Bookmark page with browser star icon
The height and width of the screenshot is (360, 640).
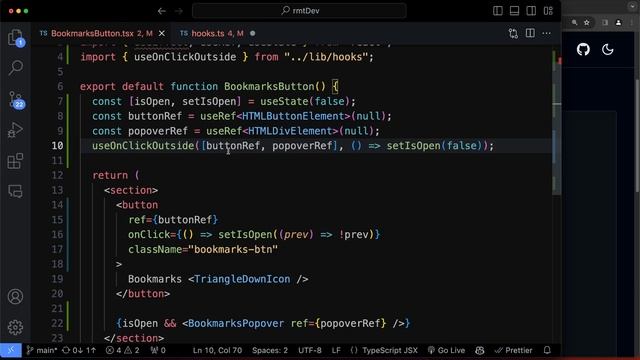587,22
